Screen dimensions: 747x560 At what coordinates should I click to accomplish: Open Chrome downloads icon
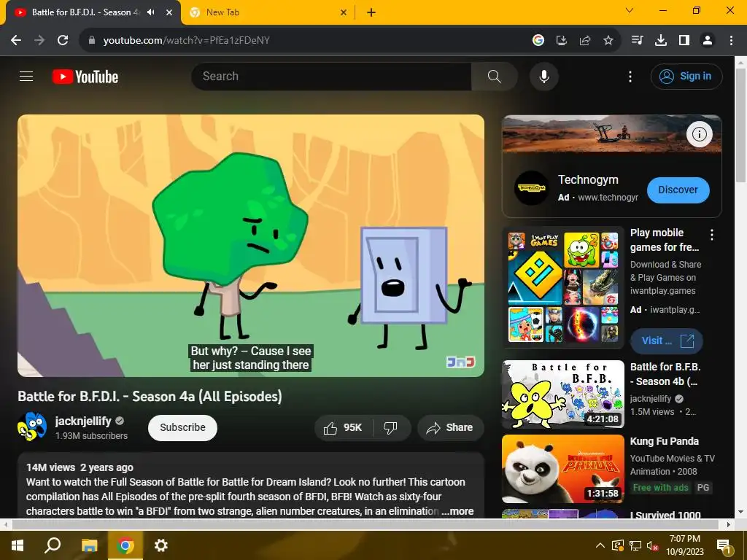point(660,41)
